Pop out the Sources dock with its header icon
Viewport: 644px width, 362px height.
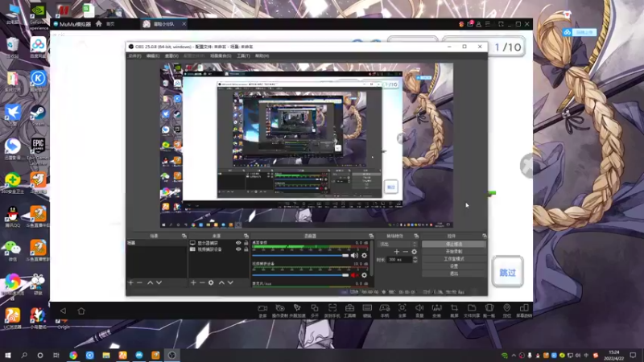pos(246,236)
